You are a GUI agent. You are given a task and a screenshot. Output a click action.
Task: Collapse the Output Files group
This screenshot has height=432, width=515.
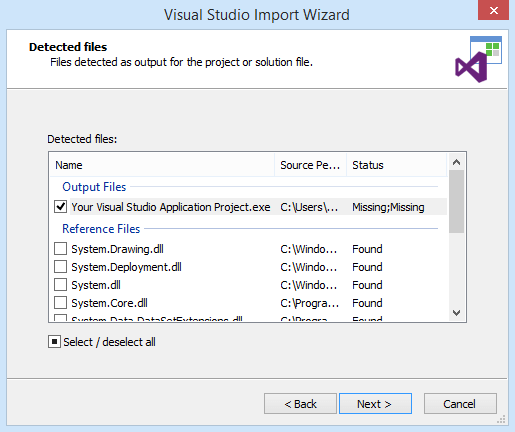click(x=94, y=187)
